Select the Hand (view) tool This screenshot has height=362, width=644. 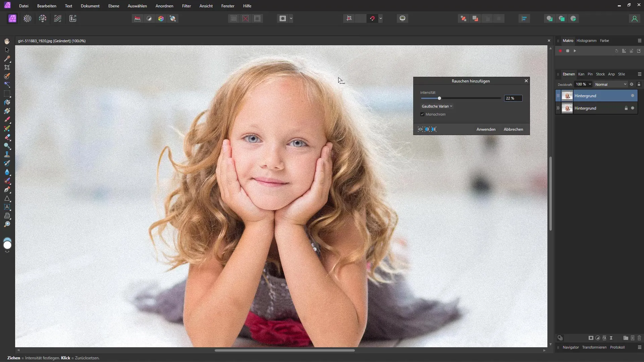(x=7, y=41)
